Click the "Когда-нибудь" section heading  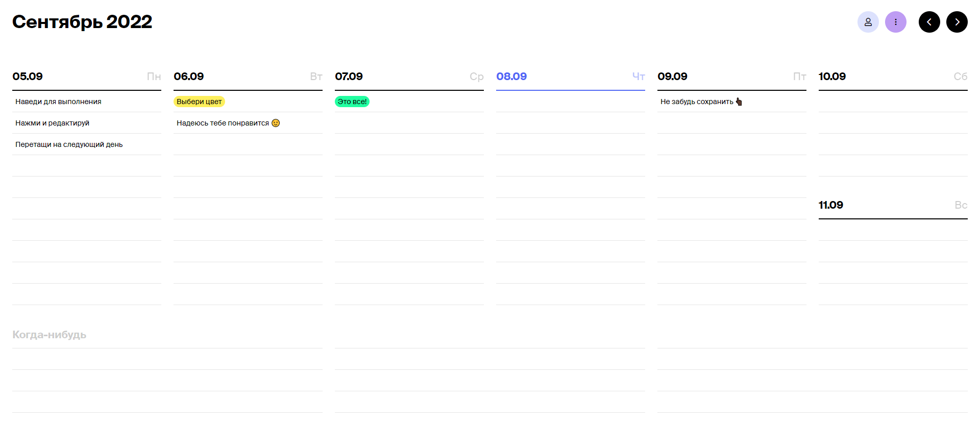[50, 335]
